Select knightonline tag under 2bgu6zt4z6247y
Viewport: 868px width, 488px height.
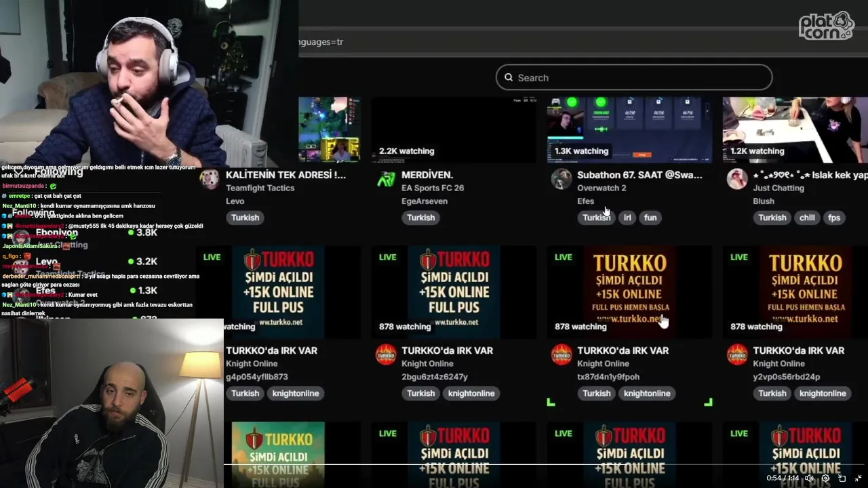click(x=471, y=393)
